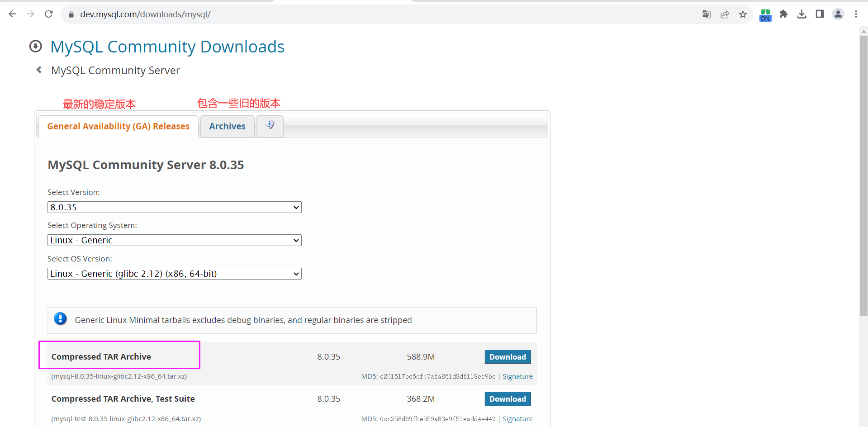The height and width of the screenshot is (427, 868).
Task: Click filename mysql-8.0.35-linux-glibc2.12-x86_64.tar.xz
Action: pos(119,376)
